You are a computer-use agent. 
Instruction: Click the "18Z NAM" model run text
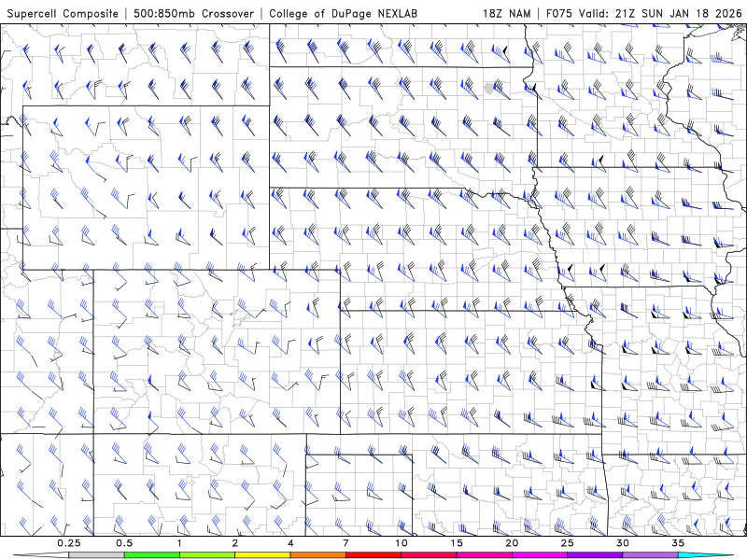tap(507, 13)
